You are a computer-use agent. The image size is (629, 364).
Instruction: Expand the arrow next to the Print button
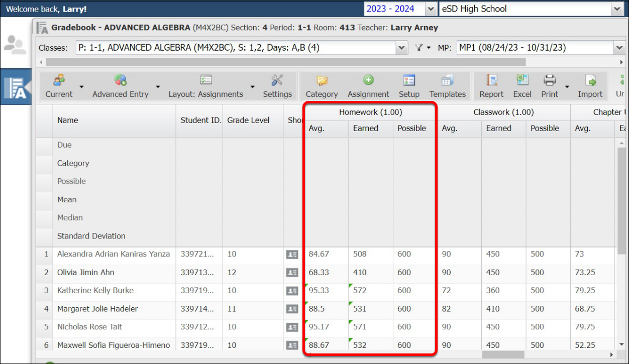pos(567,87)
